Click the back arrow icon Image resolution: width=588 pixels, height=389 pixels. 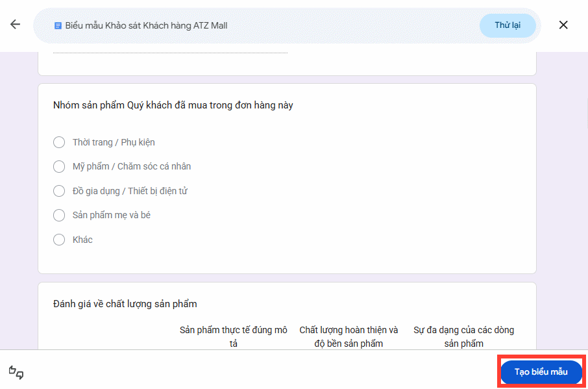click(15, 25)
